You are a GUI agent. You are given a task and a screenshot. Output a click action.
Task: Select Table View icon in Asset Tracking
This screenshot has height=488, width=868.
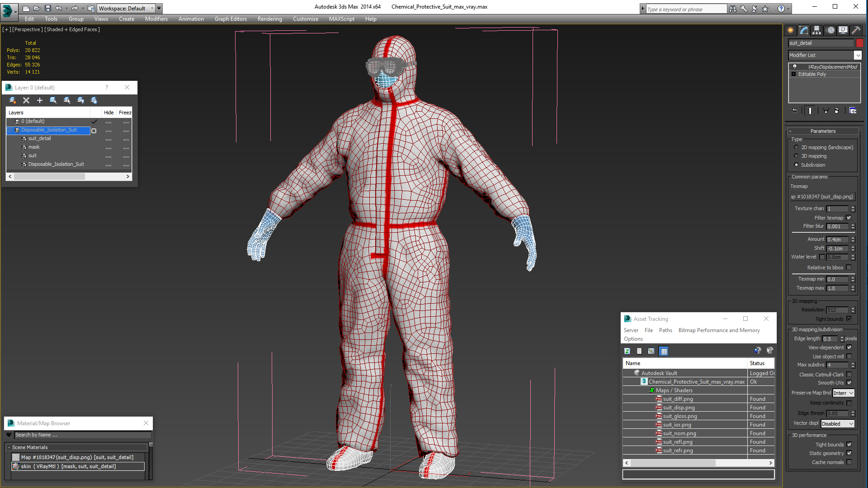pos(664,351)
